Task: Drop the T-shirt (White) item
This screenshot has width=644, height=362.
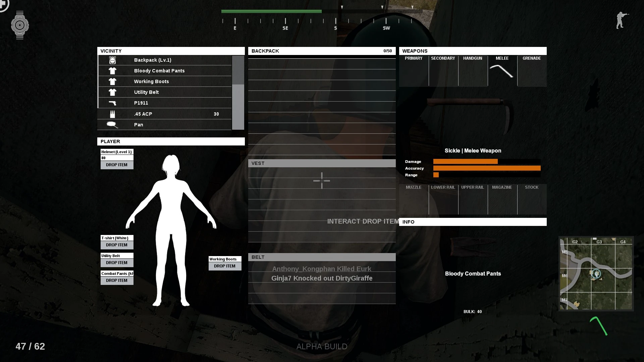Action: pyautogui.click(x=117, y=245)
